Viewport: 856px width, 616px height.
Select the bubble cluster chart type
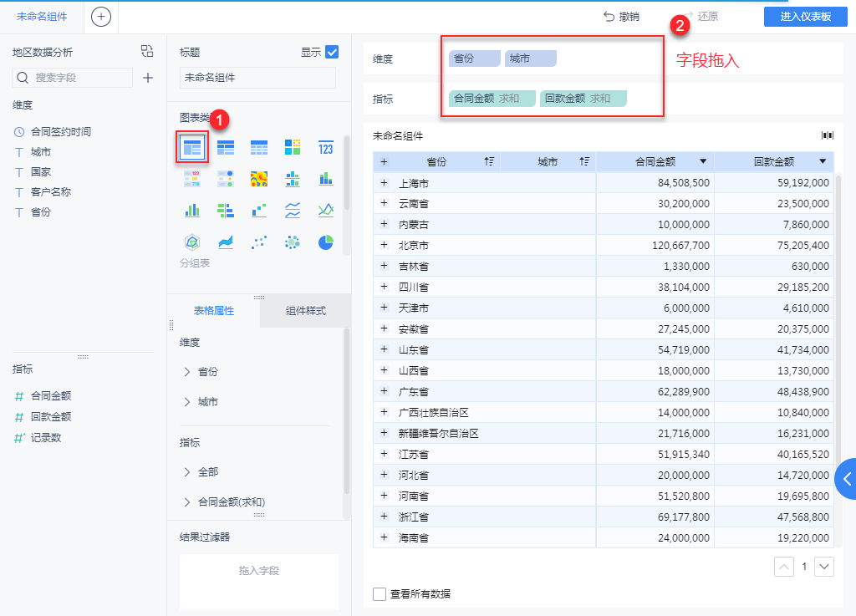coord(292,242)
